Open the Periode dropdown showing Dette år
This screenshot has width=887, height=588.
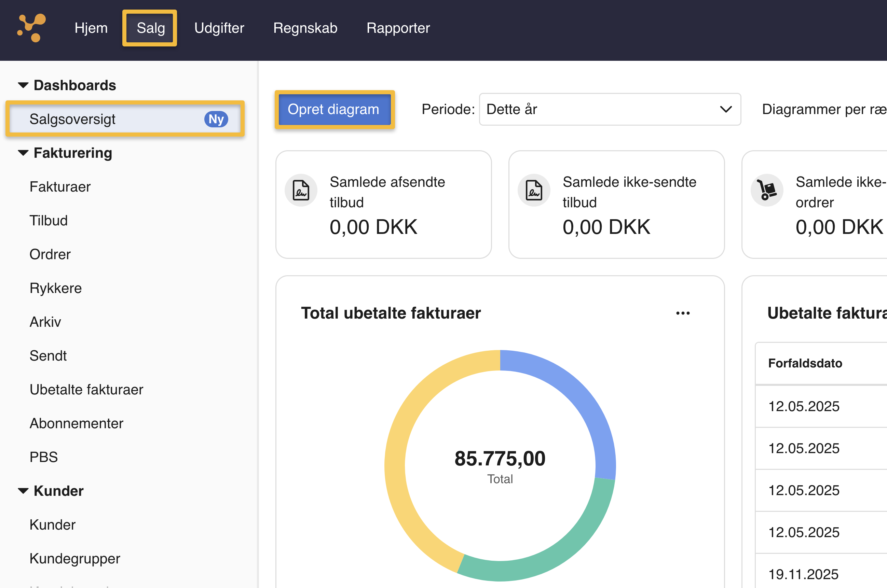pyautogui.click(x=609, y=110)
